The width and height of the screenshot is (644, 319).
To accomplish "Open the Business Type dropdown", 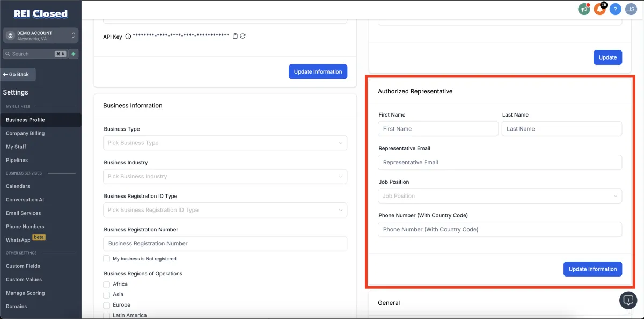I will tap(225, 143).
